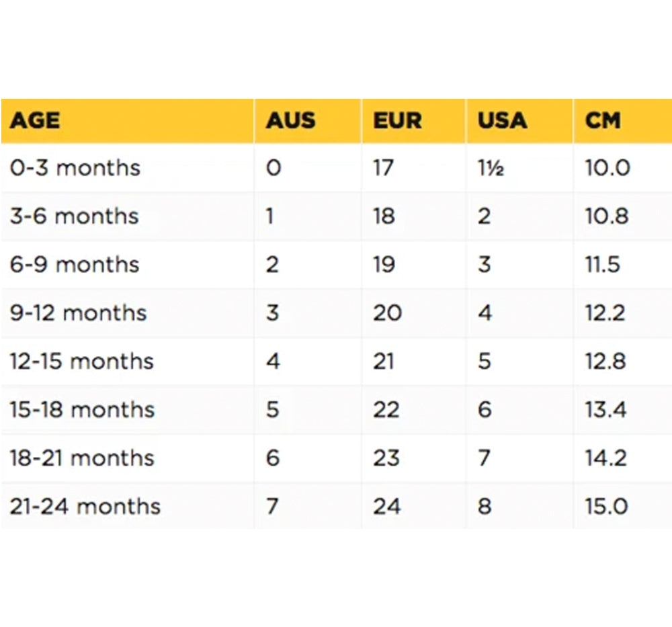Click the CM column header

point(603,120)
